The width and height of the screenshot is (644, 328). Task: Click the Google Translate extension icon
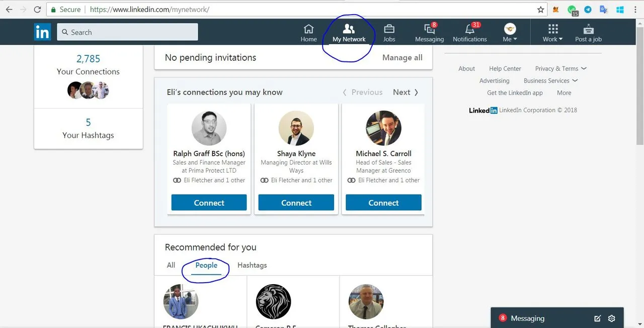[x=603, y=10]
